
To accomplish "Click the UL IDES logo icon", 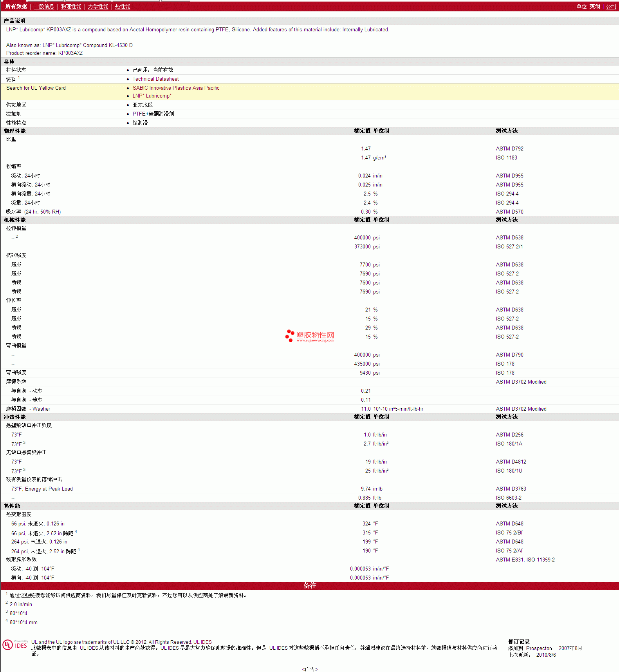I will (15, 645).
